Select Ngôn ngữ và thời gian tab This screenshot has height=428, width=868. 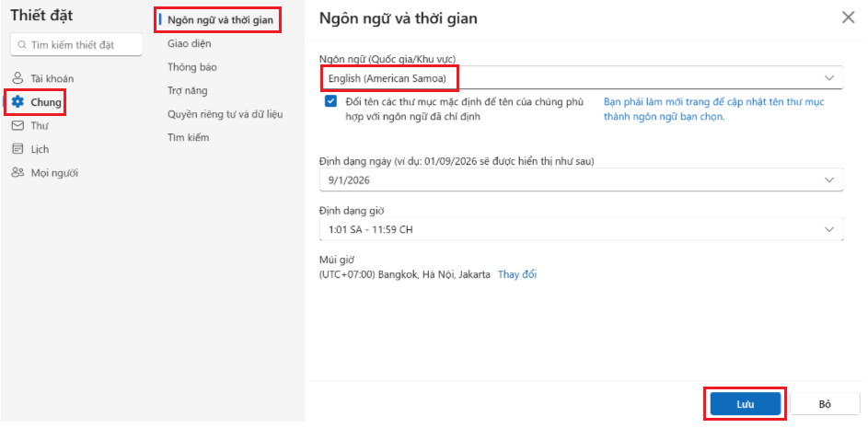pyautogui.click(x=220, y=20)
